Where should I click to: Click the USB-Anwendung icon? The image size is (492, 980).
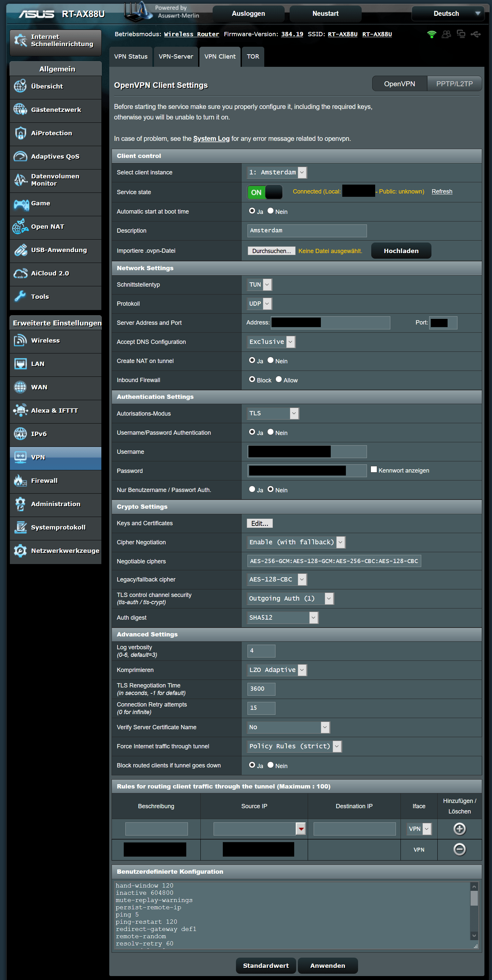click(x=20, y=250)
